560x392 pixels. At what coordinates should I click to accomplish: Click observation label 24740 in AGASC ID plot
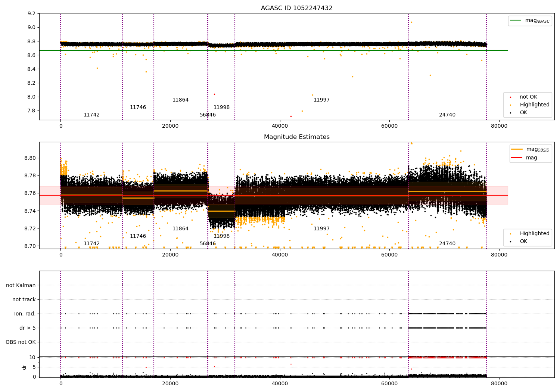[x=447, y=115]
